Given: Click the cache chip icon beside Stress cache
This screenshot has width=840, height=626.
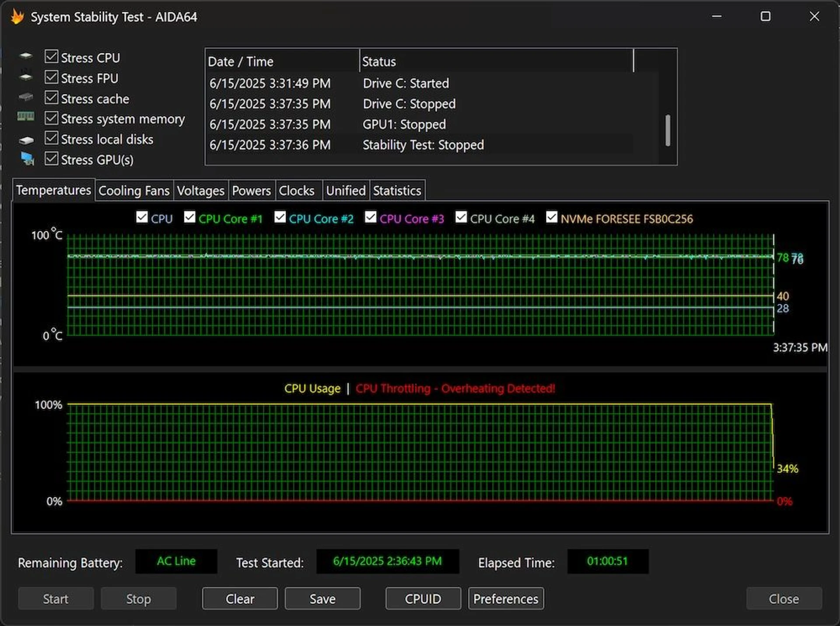Looking at the screenshot, I should click(26, 97).
